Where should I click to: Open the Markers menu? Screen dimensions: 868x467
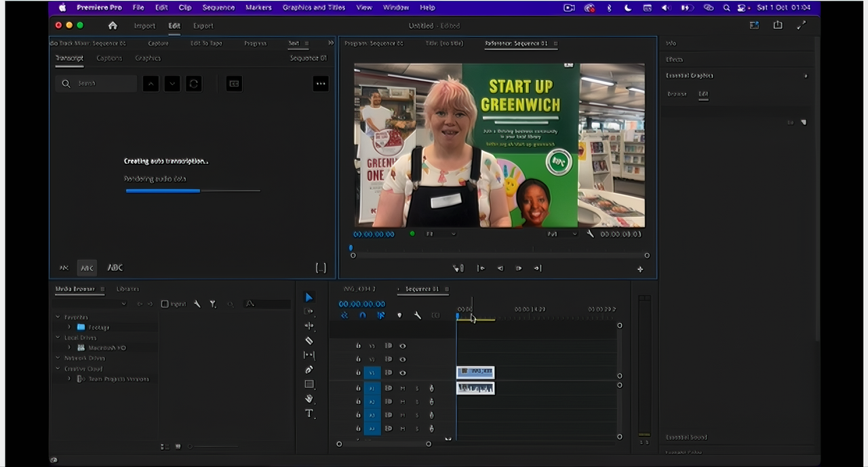[258, 7]
